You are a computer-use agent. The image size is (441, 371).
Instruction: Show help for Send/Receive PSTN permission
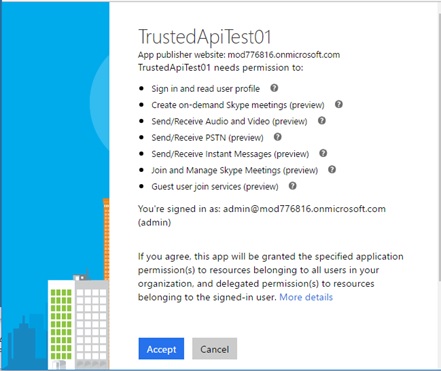(277, 137)
